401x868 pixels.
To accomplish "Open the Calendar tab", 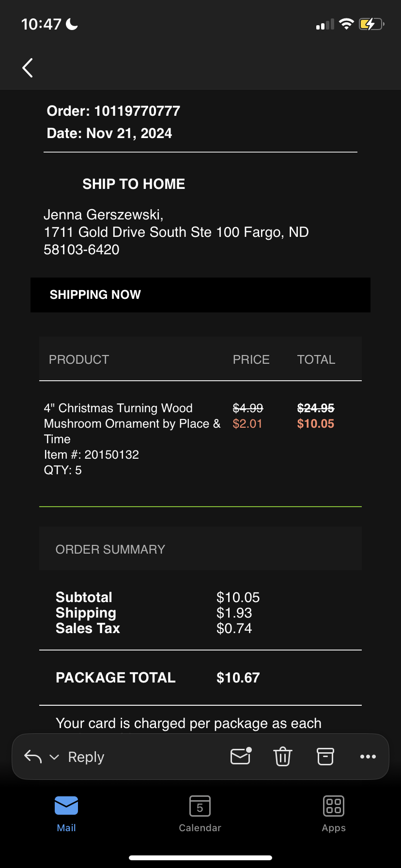I will (x=200, y=814).
